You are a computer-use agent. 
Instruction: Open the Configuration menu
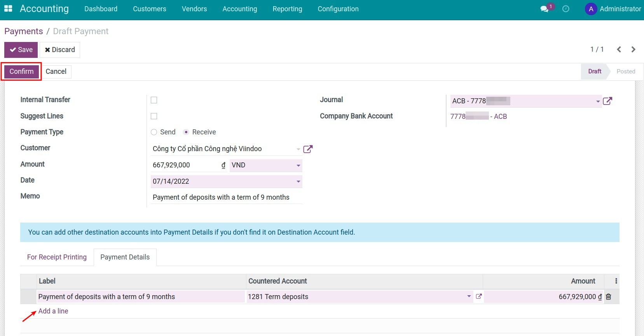click(x=338, y=9)
